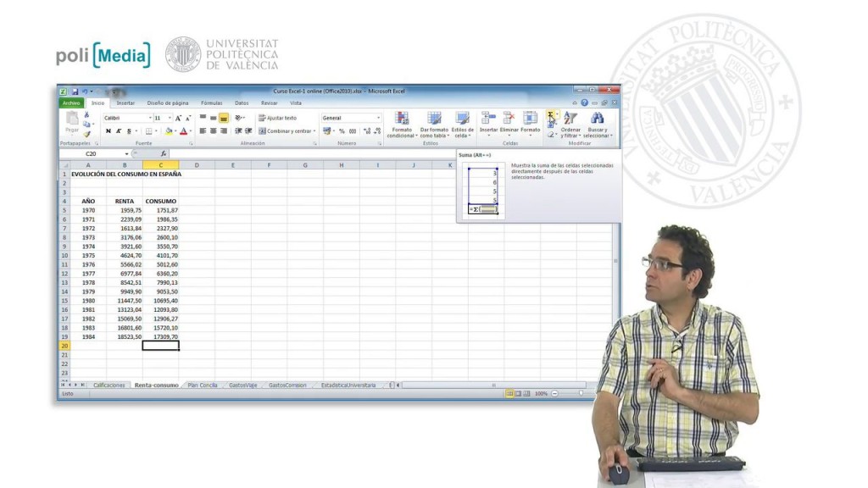This screenshot has width=868, height=488.
Task: Open the Estilos de celda dropdown
Action: pos(462,125)
